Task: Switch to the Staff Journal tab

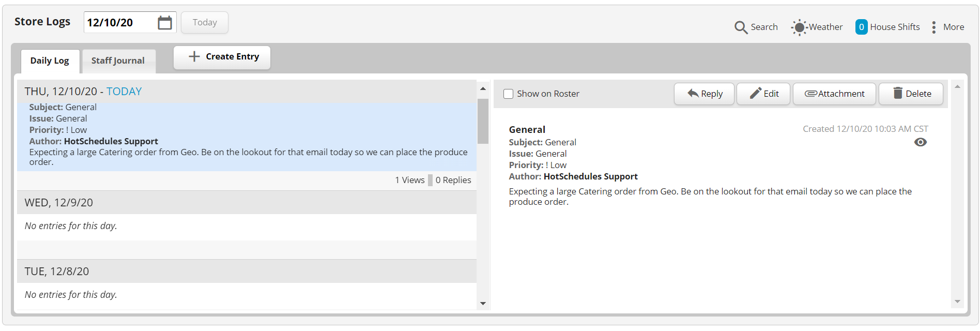Action: point(118,61)
